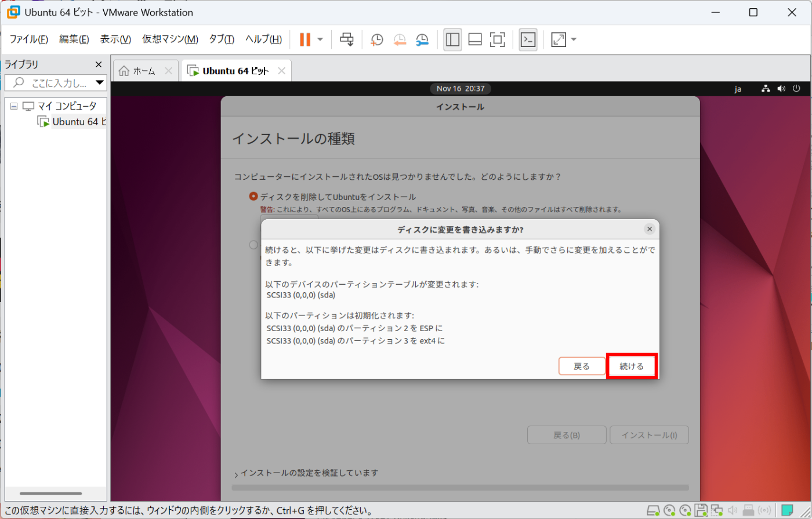This screenshot has width=812, height=519.
Task: Open the power icon menu in Ubuntu top bar
Action: click(796, 89)
